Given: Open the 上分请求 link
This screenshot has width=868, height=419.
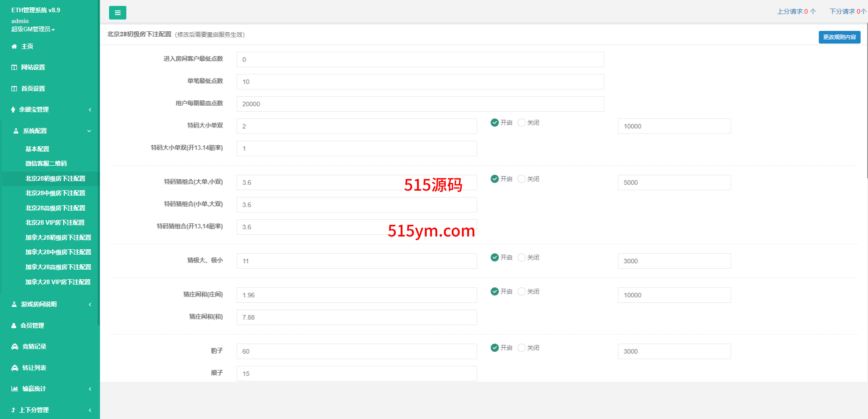Looking at the screenshot, I should 796,11.
